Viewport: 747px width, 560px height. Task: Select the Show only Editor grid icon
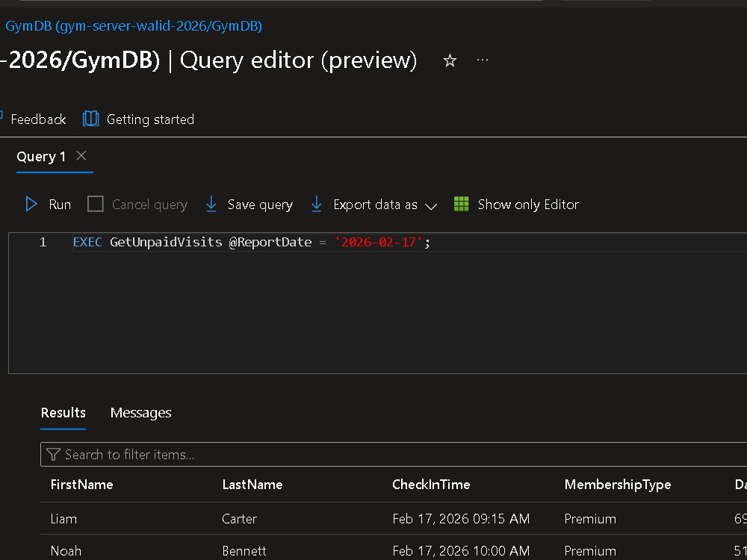[x=461, y=204]
